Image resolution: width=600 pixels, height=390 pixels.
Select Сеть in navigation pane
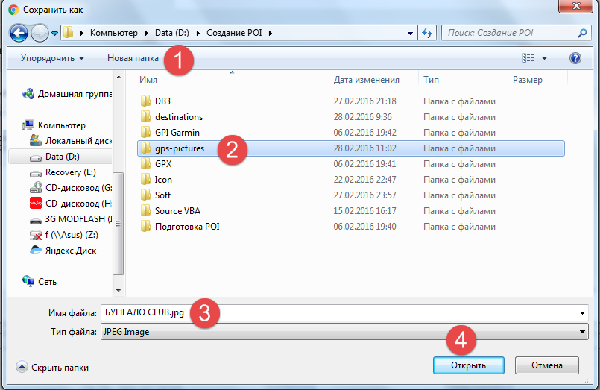pyautogui.click(x=39, y=282)
